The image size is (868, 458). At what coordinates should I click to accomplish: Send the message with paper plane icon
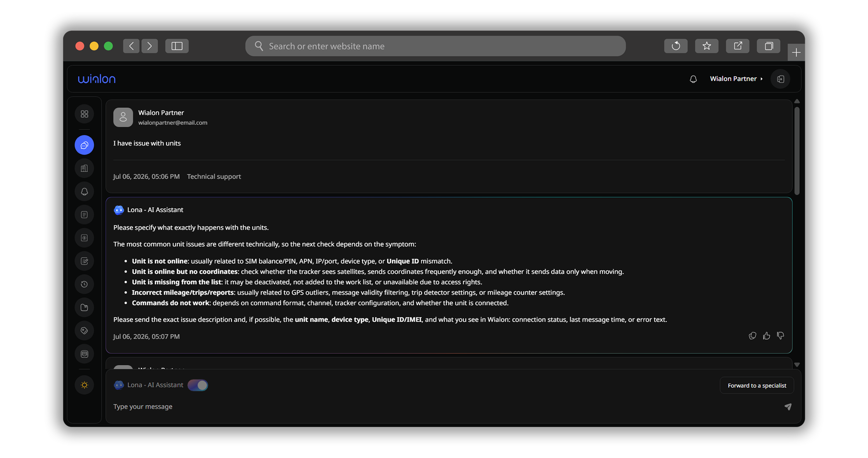tap(788, 407)
